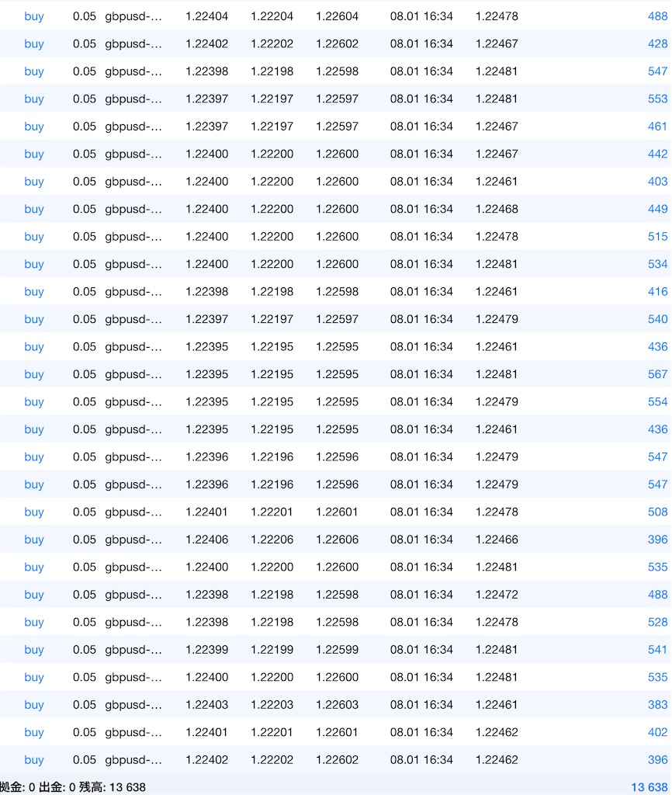The width and height of the screenshot is (672, 795).
Task: Click the close price 1.22472
Action: click(x=497, y=595)
